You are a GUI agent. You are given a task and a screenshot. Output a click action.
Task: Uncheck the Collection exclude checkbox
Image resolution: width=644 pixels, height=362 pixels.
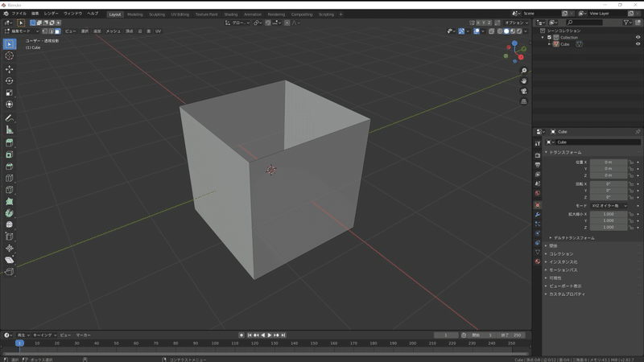tap(550, 37)
